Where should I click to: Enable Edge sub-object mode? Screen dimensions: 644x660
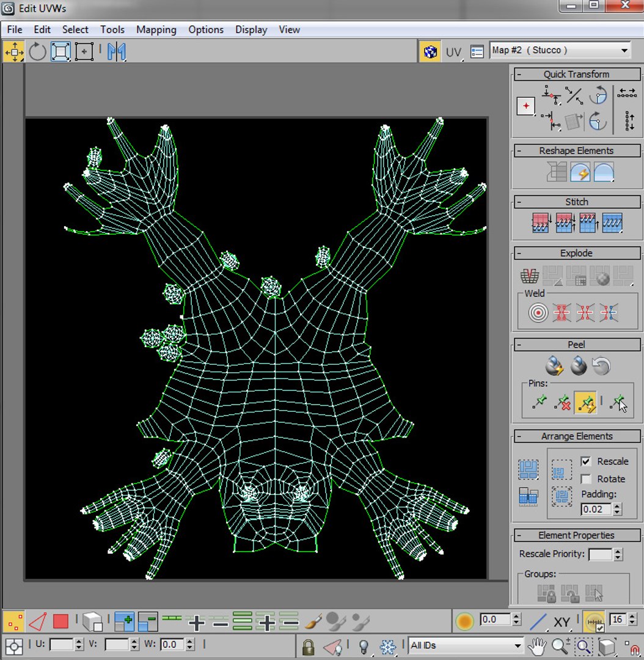37,621
